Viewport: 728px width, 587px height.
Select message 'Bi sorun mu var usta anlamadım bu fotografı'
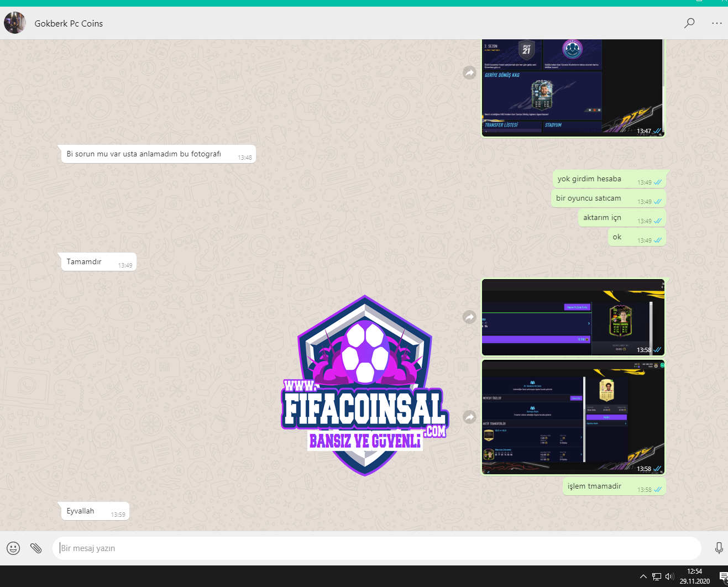(158, 154)
